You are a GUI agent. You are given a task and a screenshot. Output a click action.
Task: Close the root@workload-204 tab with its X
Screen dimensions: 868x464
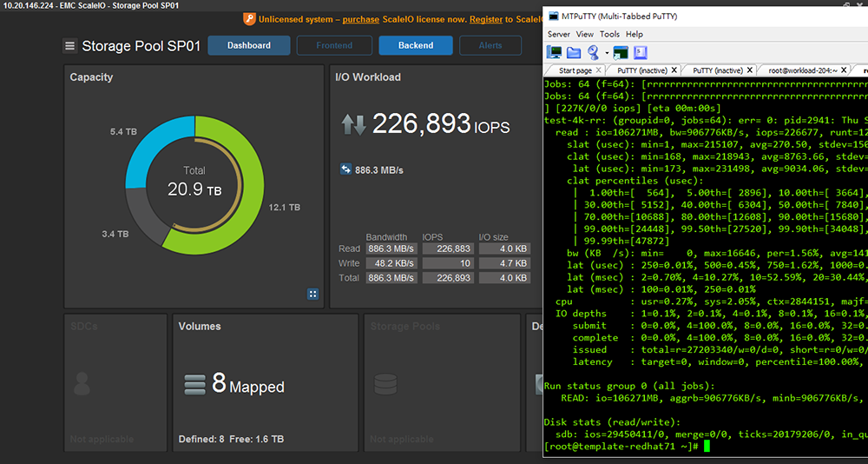tap(845, 70)
